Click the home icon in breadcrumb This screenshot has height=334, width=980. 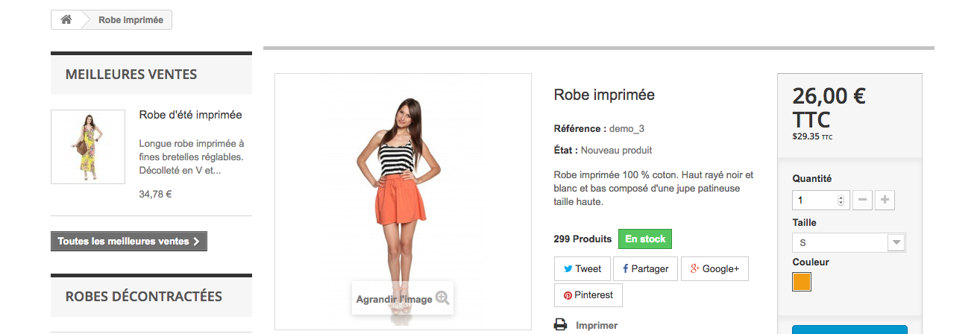click(x=66, y=20)
